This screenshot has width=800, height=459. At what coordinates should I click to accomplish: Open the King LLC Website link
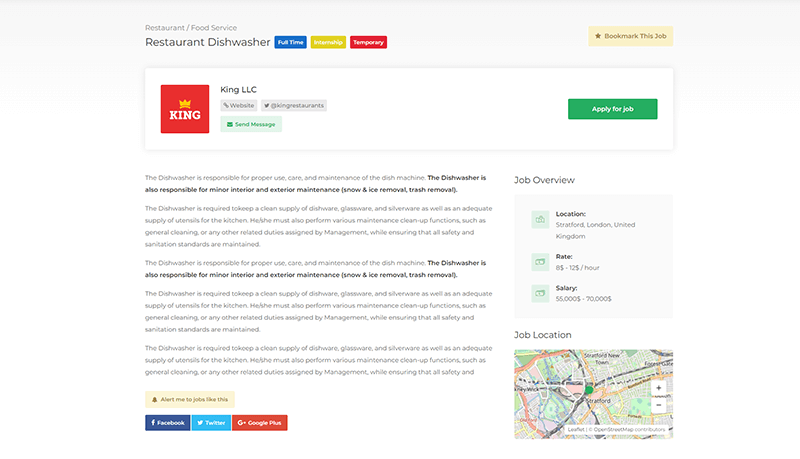coord(239,105)
